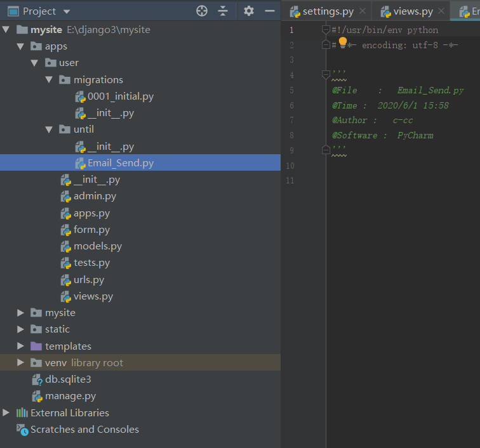Expand the inner mysite folder

(x=20, y=313)
